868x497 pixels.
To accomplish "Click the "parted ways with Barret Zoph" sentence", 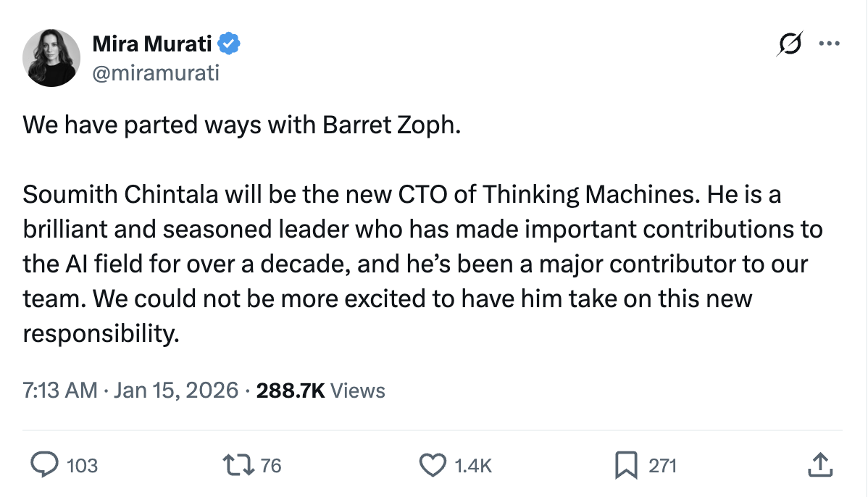I will click(x=241, y=125).
